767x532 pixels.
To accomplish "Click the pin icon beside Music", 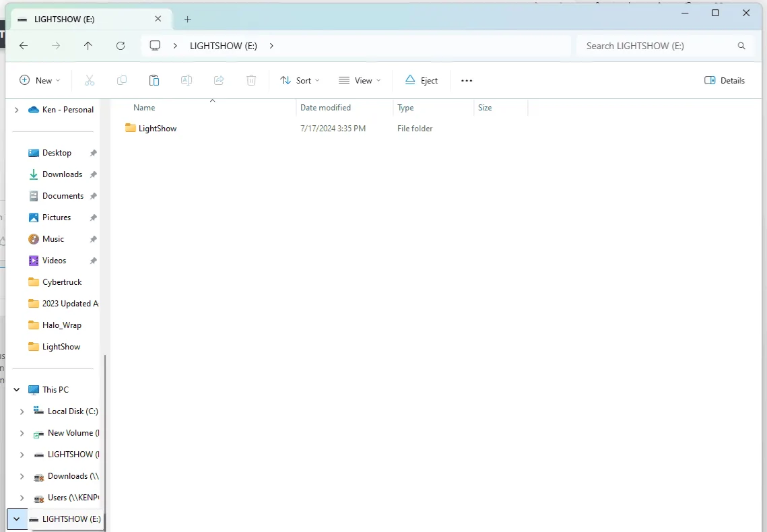I will (x=94, y=239).
